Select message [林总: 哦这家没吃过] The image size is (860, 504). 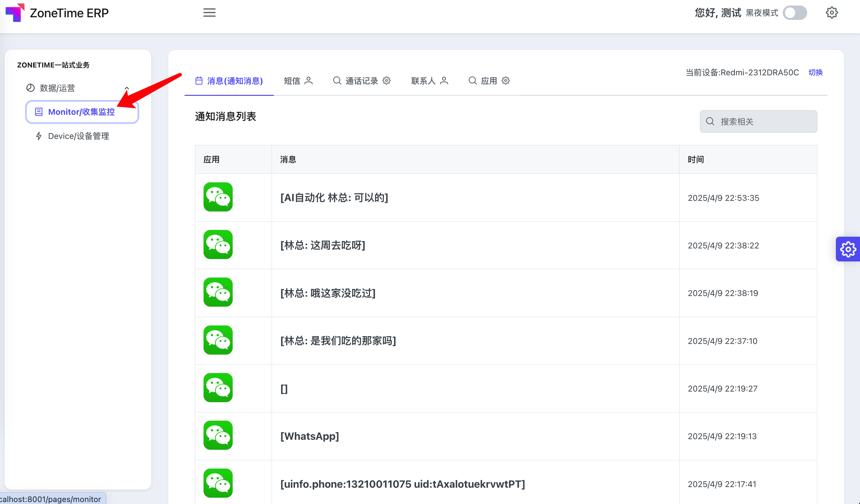[328, 293]
